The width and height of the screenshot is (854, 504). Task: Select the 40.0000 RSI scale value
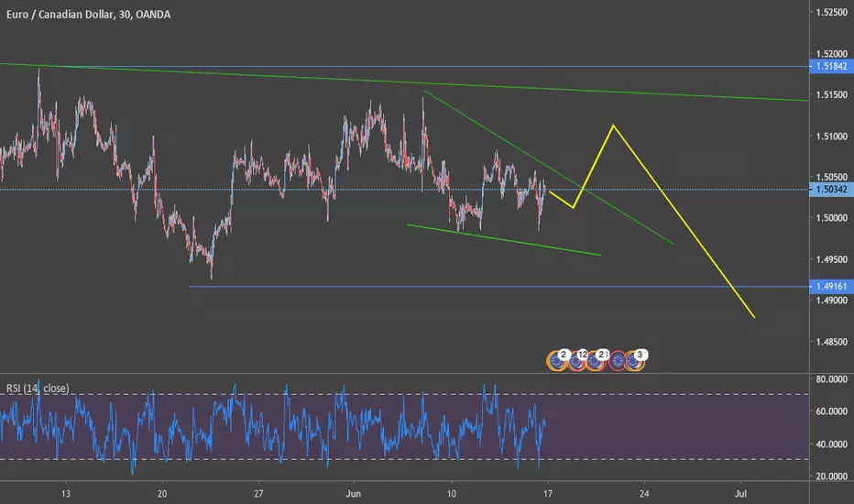[832, 444]
